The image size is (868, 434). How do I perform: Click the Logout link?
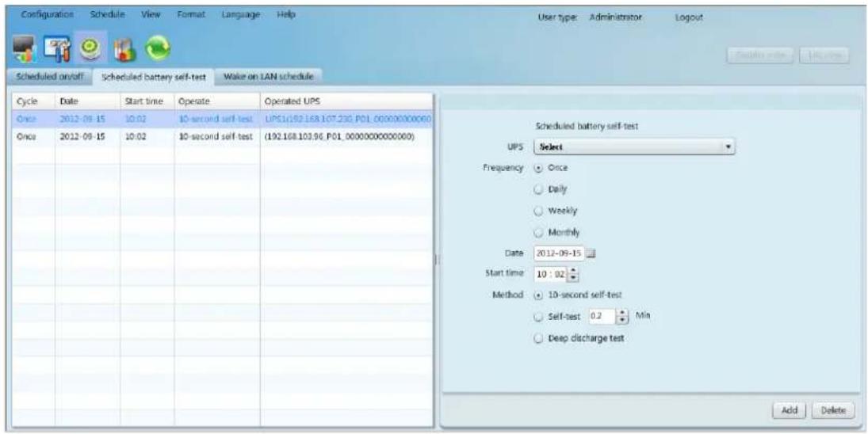point(689,17)
